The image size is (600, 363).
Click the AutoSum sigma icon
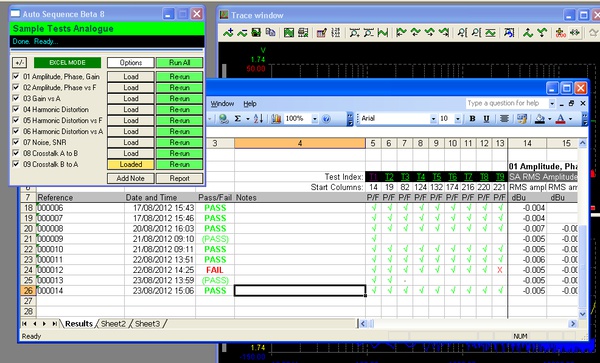[x=238, y=119]
